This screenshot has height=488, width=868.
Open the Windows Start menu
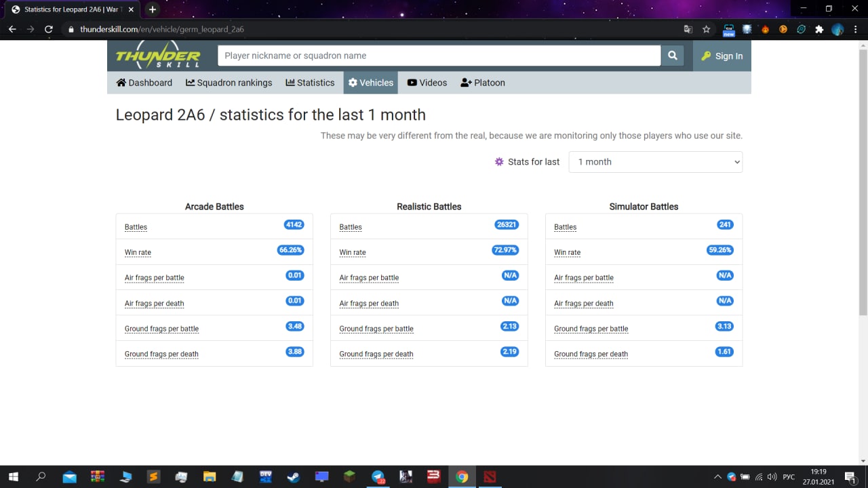[13, 476]
